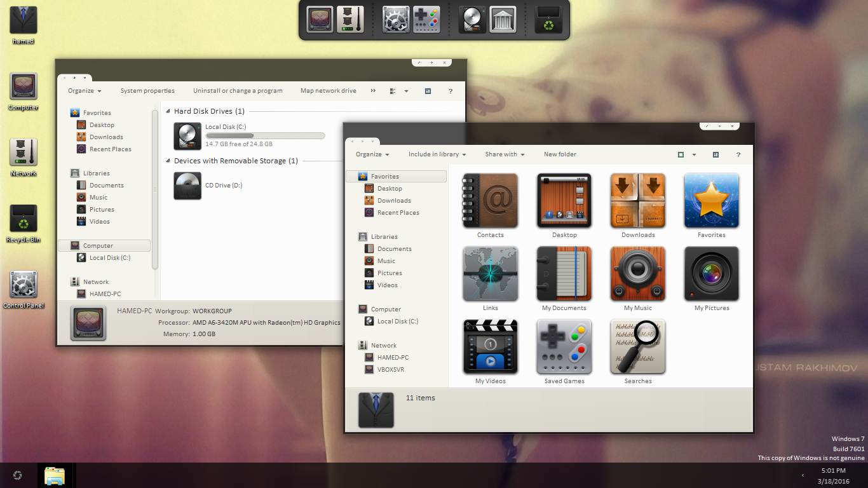Open the Saved Games folder icon
The image size is (868, 488).
click(x=564, y=347)
